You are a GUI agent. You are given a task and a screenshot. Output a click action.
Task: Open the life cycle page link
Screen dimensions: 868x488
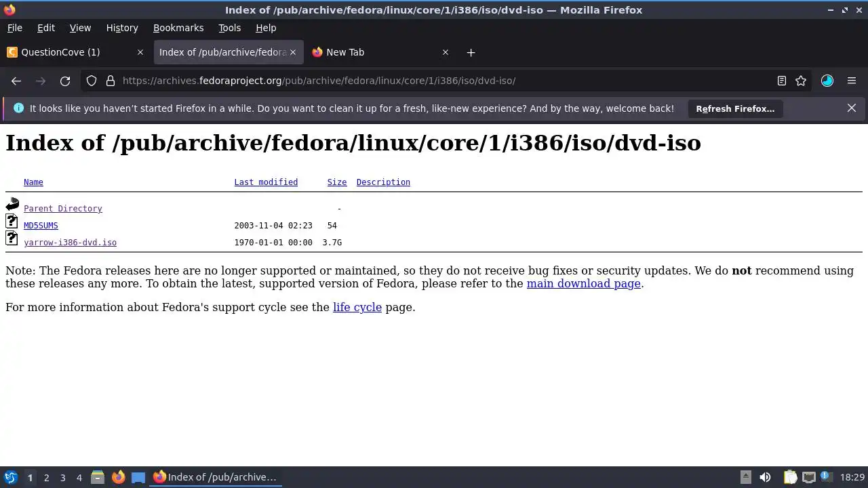pyautogui.click(x=357, y=307)
